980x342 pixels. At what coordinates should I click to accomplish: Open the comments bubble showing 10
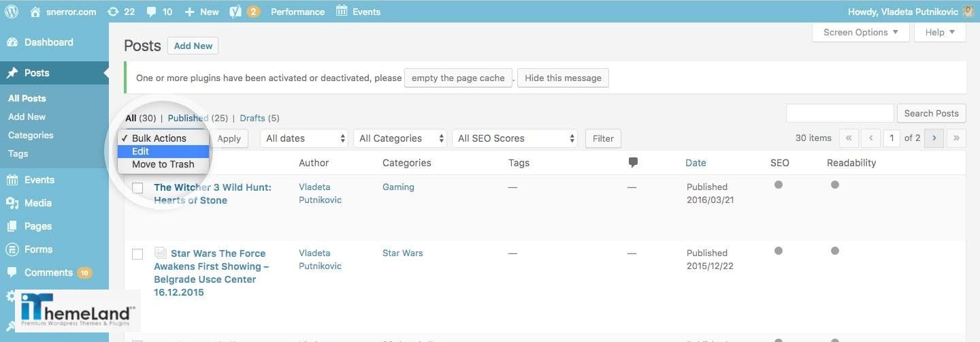pyautogui.click(x=159, y=12)
